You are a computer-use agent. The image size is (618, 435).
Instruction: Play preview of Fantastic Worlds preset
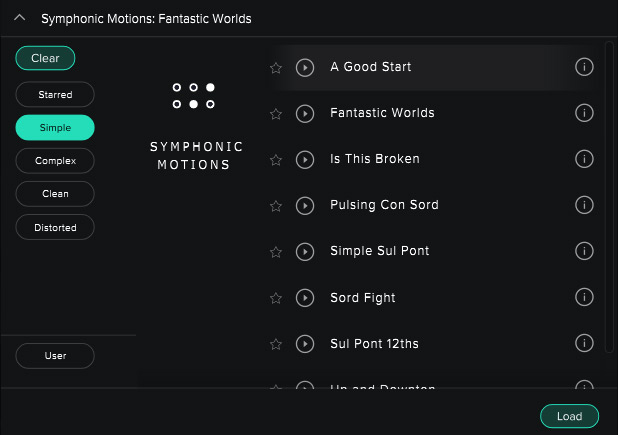point(306,113)
